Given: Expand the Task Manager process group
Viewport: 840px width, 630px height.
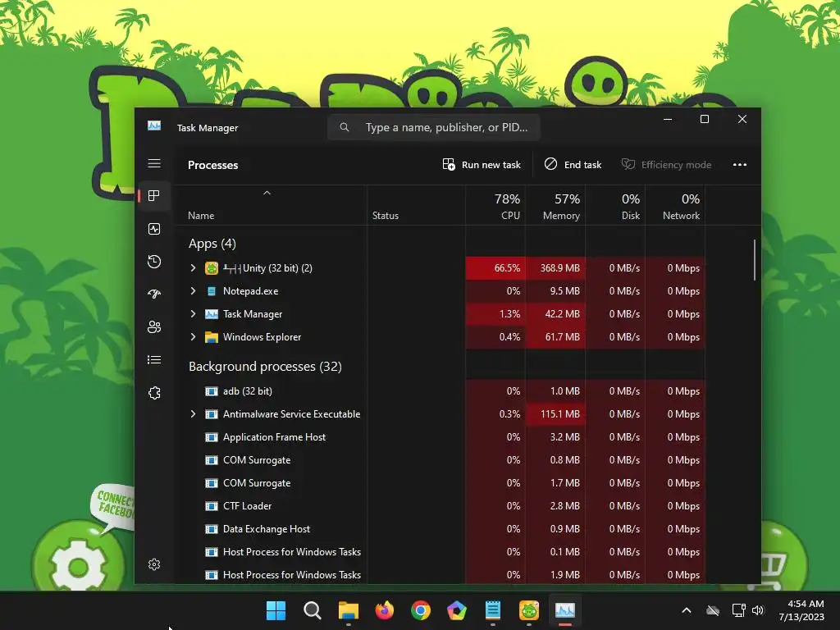Looking at the screenshot, I should point(194,314).
